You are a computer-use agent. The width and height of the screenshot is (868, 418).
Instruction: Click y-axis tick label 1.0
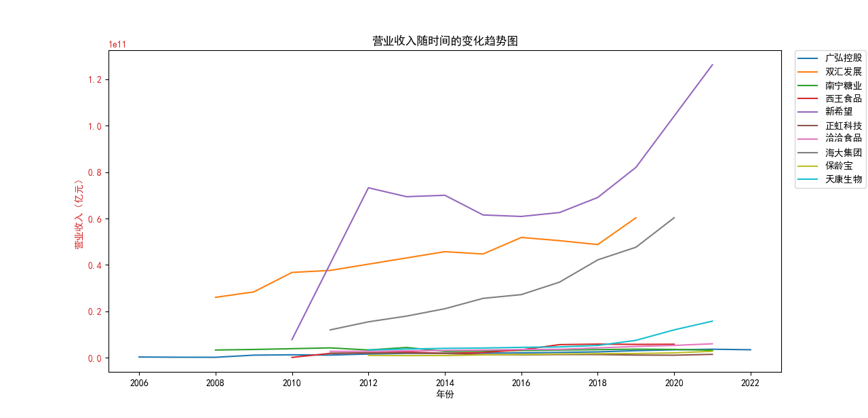[94, 126]
